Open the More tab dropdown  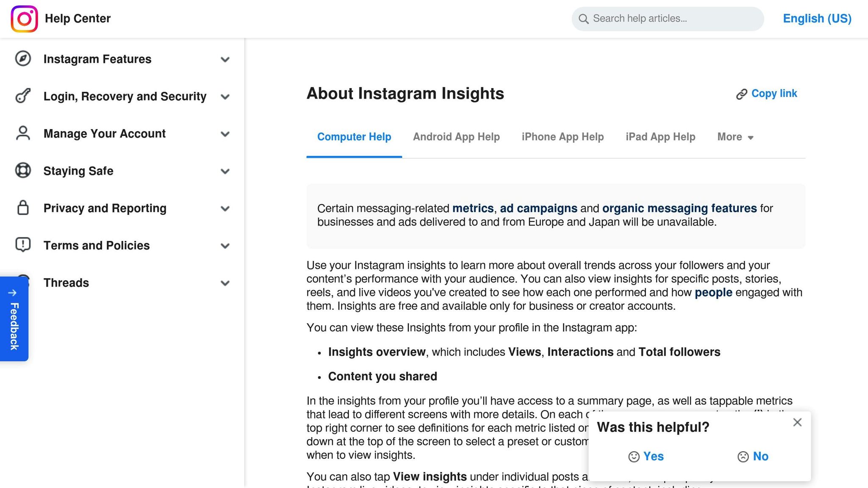[x=735, y=137]
